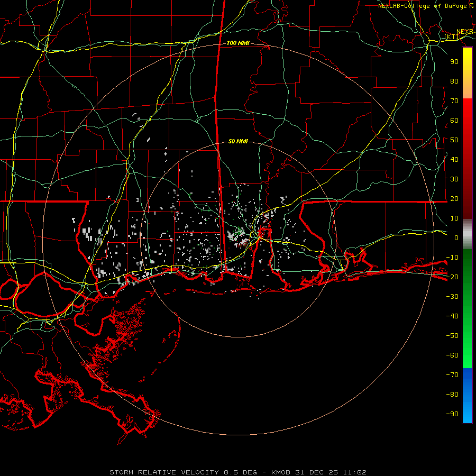Click the KT units label above the color scale
The width and height of the screenshot is (476, 476).
click(x=452, y=37)
